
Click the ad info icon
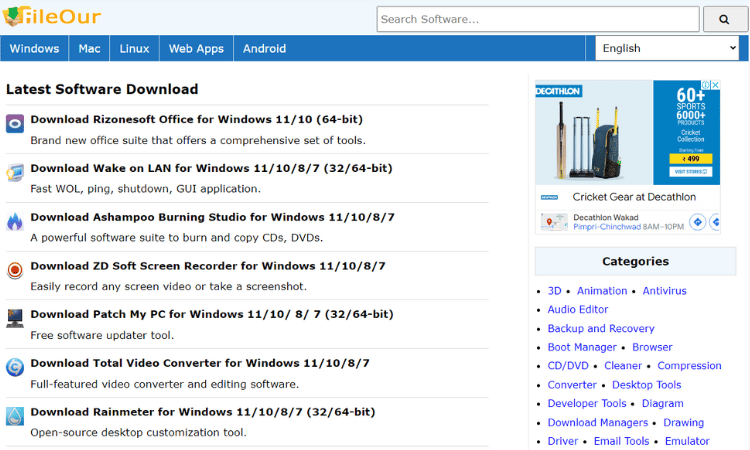tap(706, 85)
